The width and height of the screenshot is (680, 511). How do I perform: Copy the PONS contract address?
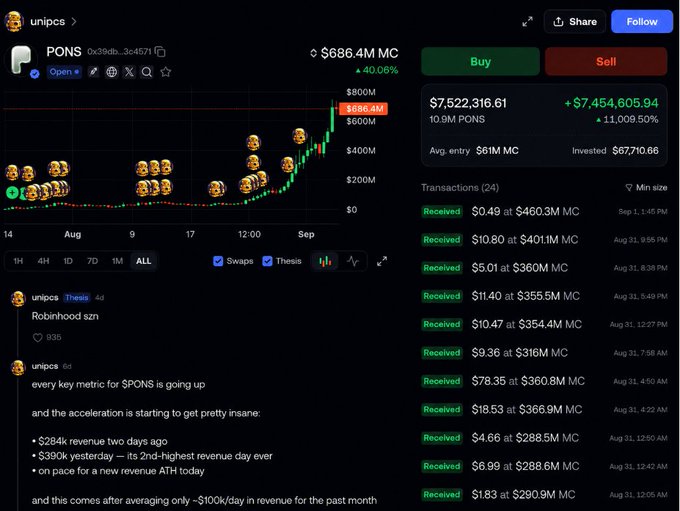160,52
